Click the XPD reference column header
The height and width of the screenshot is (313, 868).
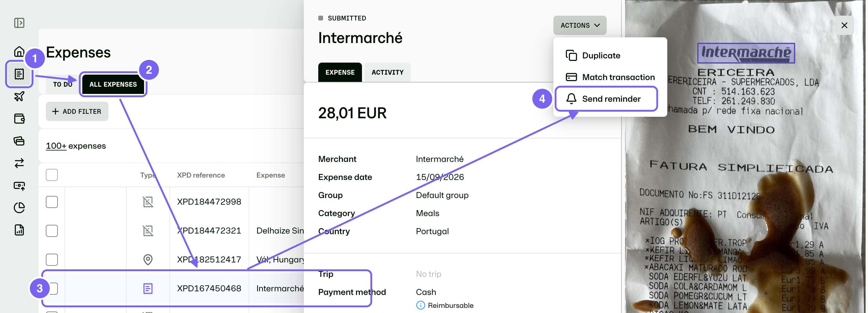point(201,175)
